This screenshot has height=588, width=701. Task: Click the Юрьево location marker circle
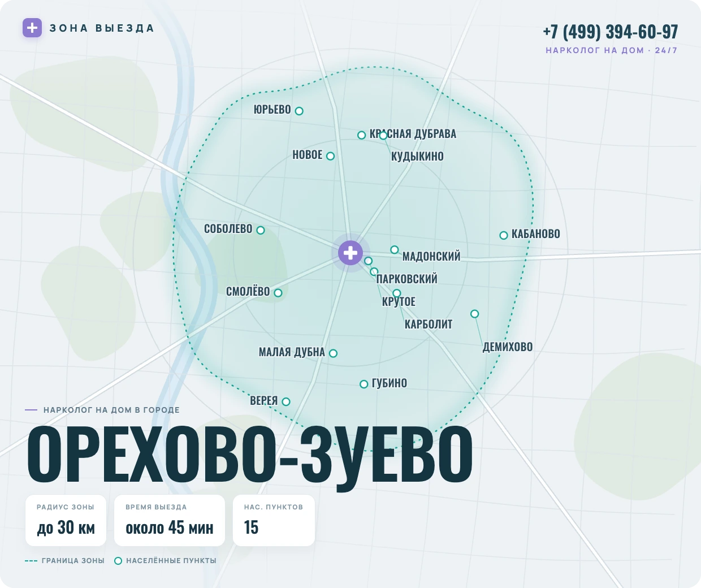[x=299, y=111]
